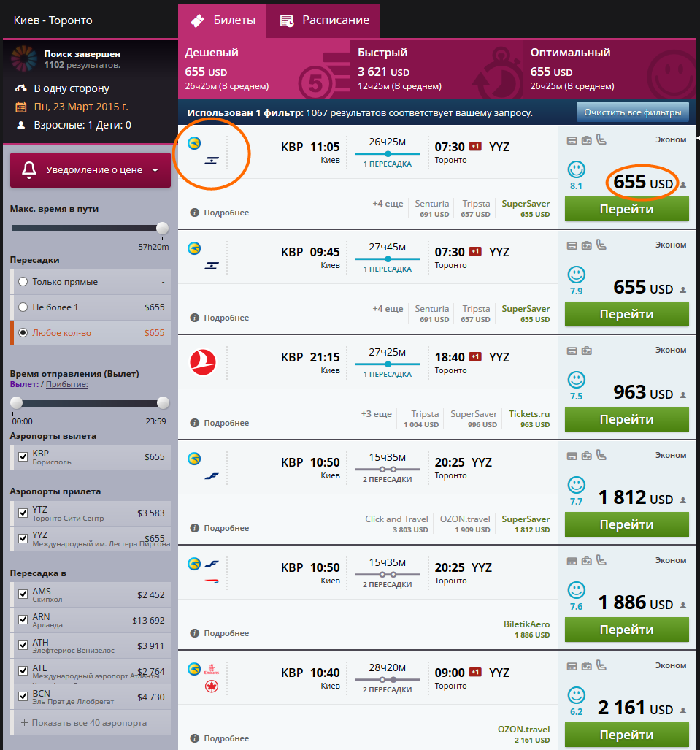The width and height of the screenshot is (700, 750).
Task: Switch to the Расписание tab
Action: (325, 20)
